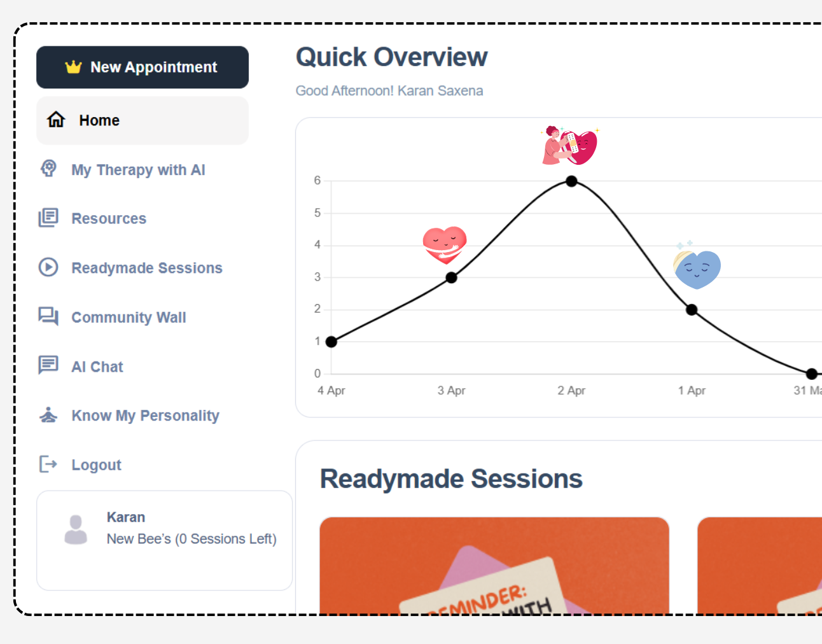Image resolution: width=822 pixels, height=644 pixels.
Task: Select the 2 Apr peak data point
Action: coord(571,181)
